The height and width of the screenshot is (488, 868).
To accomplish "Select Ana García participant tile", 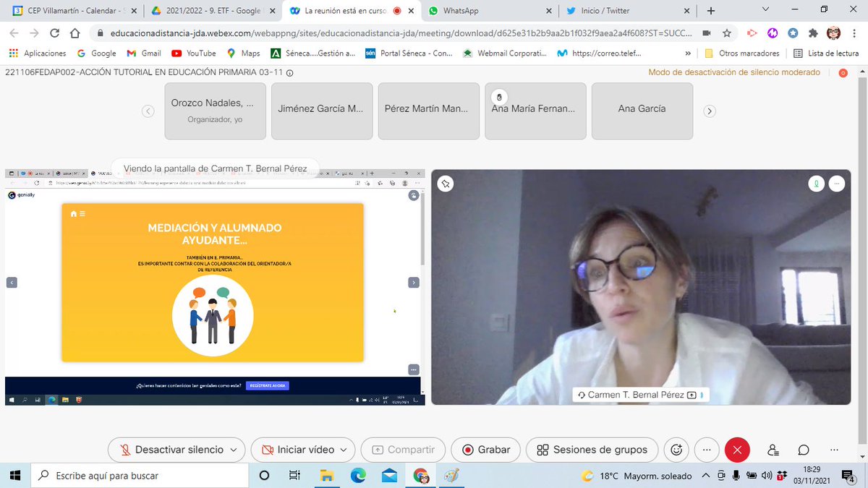I will coord(642,111).
